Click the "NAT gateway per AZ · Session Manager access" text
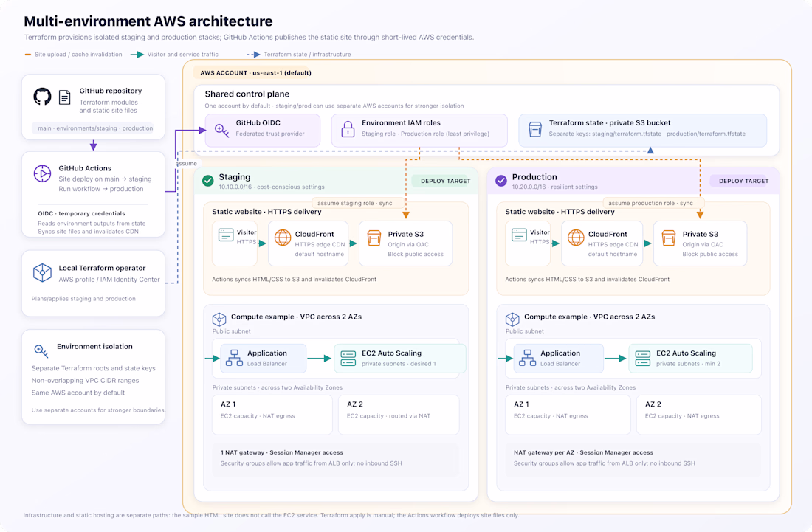The height and width of the screenshot is (532, 812). 584,452
